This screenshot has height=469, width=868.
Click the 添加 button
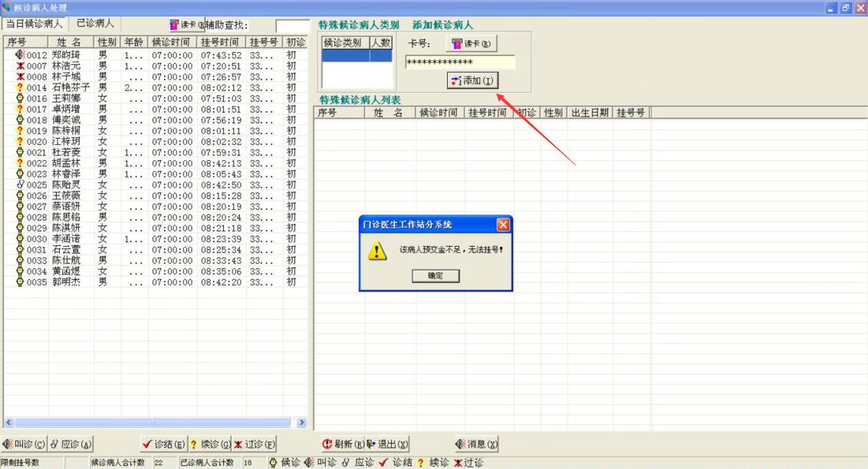tap(473, 80)
